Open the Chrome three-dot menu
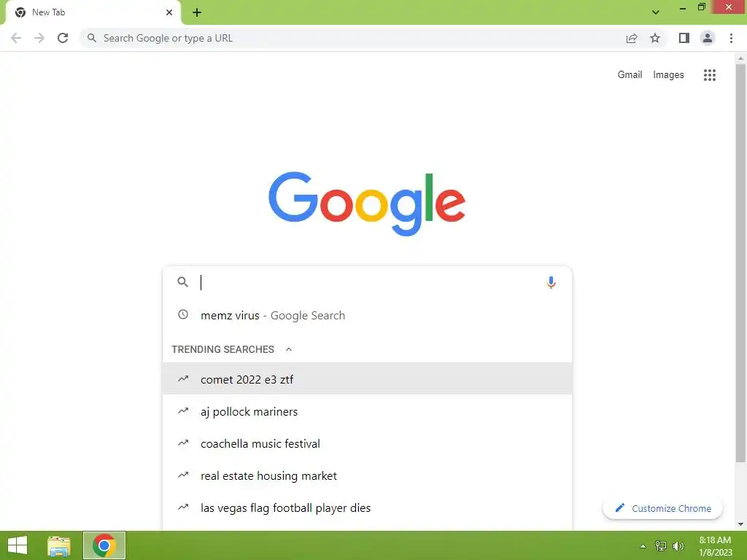 pyautogui.click(x=731, y=38)
